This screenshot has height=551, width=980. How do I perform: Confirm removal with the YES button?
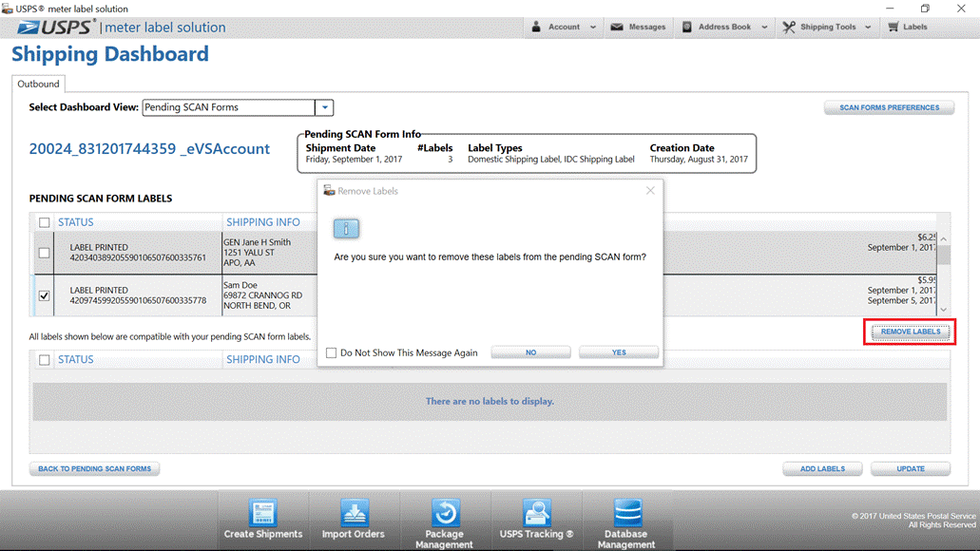(619, 352)
